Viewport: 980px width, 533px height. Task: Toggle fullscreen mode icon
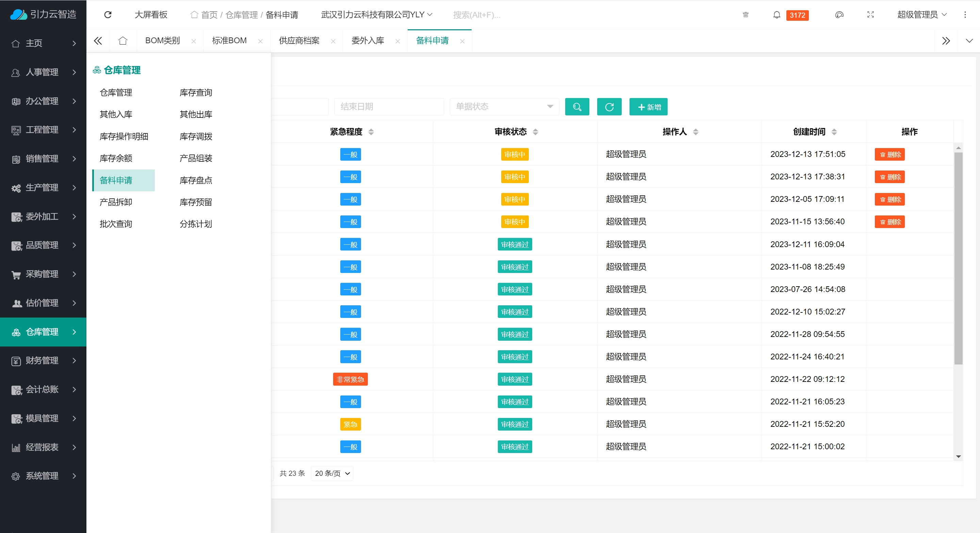click(870, 15)
